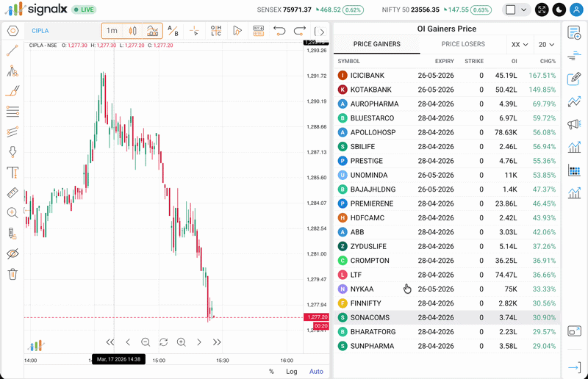Select the pattern drawing tool
This screenshot has width=588, height=379.
pos(12,71)
